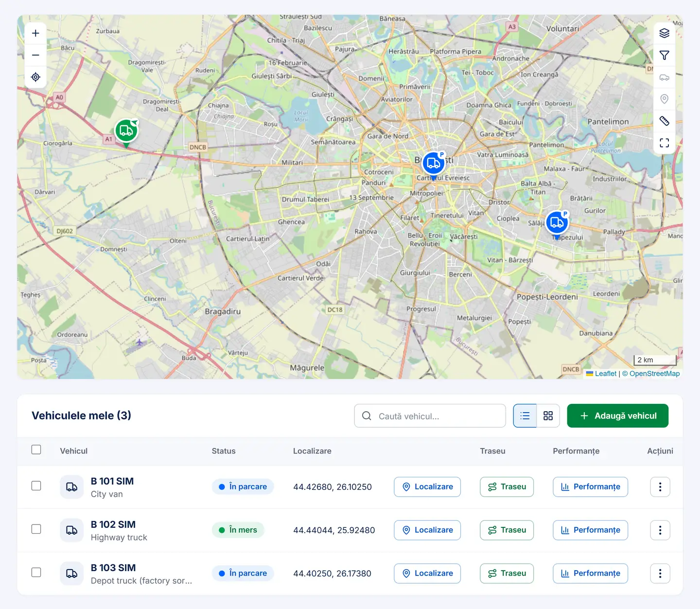Show Traseu for B 103 SIM
Image resolution: width=700 pixels, height=609 pixels.
[507, 574]
